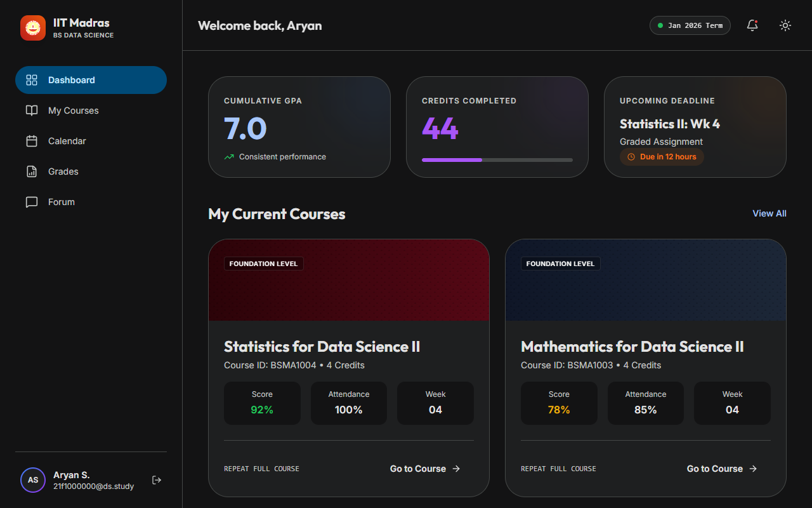Image resolution: width=812 pixels, height=508 pixels.
Task: Open My Courses from the sidebar
Action: click(74, 110)
